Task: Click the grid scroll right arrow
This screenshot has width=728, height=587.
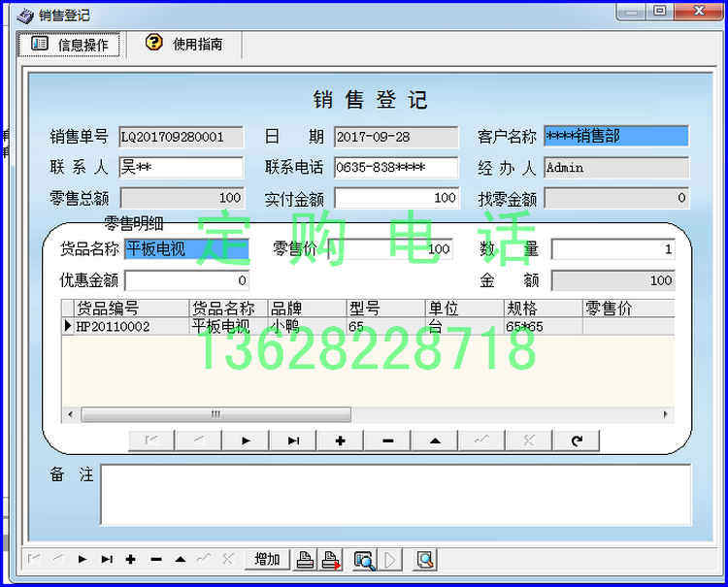Action: (x=665, y=414)
